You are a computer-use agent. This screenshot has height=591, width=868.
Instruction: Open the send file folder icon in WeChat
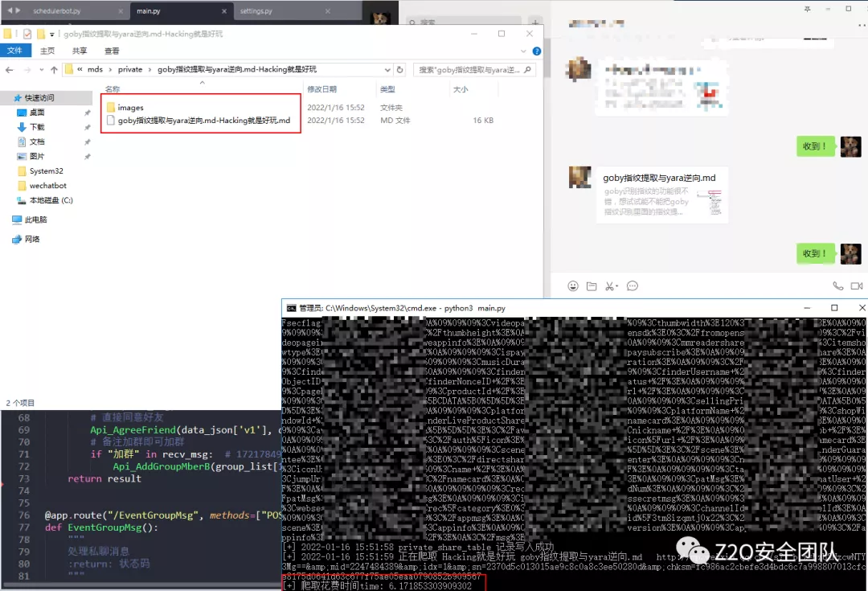pos(592,286)
